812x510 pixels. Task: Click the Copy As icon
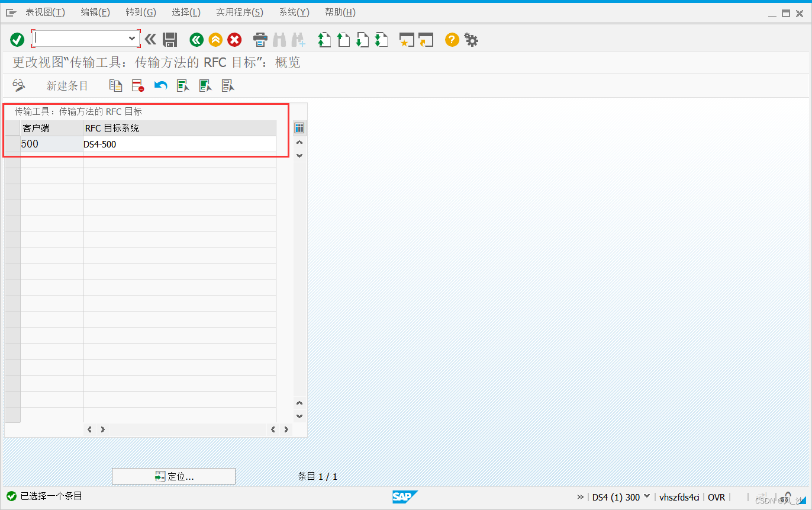(x=115, y=86)
